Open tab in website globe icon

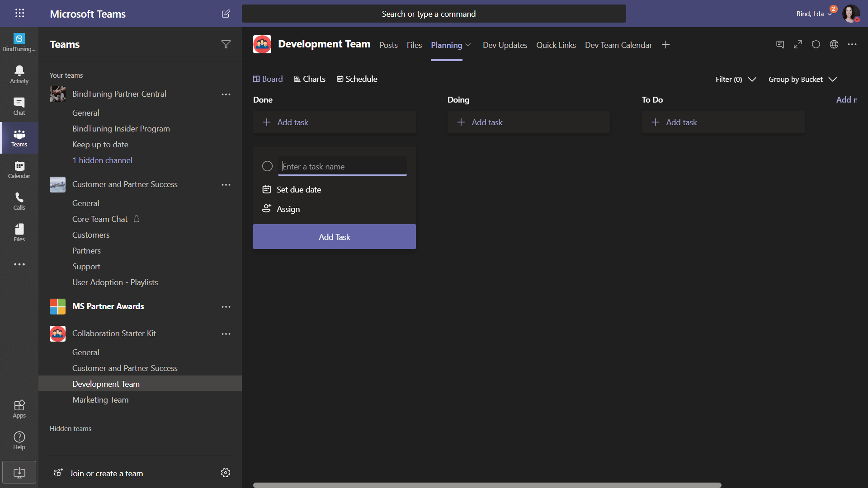[834, 44]
